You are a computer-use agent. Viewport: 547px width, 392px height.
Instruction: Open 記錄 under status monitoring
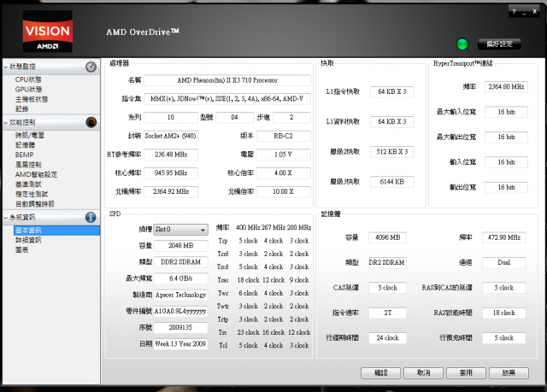(x=21, y=109)
